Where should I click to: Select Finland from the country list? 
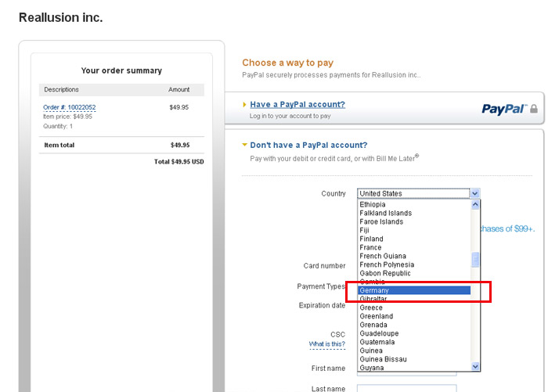pos(414,239)
